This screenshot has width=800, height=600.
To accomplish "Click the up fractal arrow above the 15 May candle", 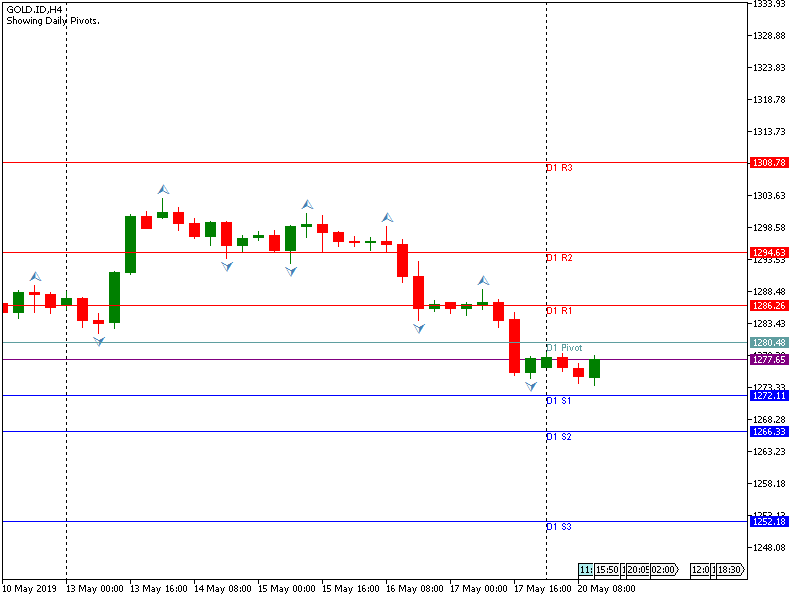I will [x=307, y=205].
